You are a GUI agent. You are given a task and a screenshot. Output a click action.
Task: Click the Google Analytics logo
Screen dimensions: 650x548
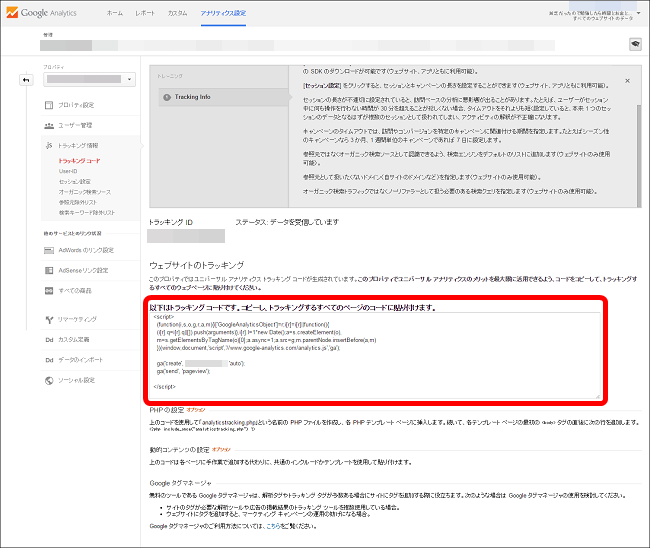coord(41,13)
